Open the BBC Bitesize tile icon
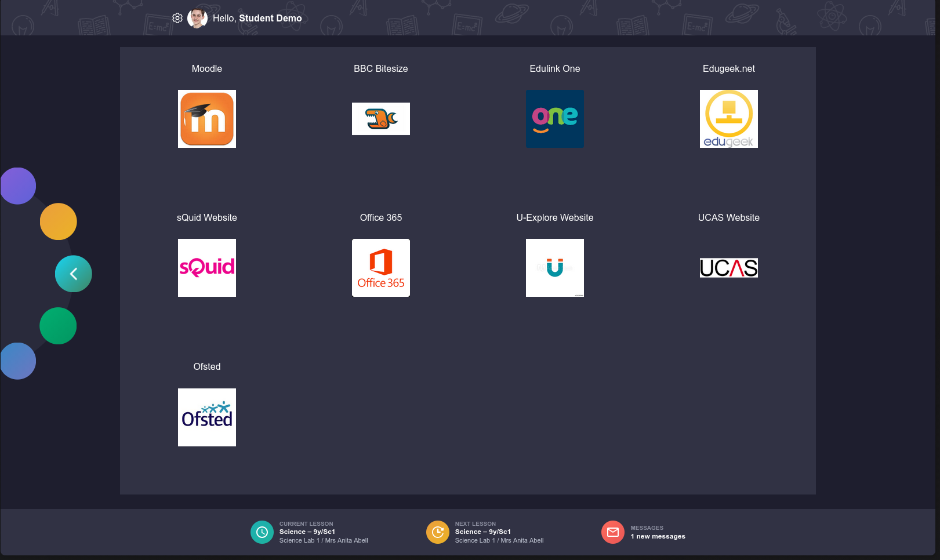This screenshot has width=940, height=560. coord(381,119)
